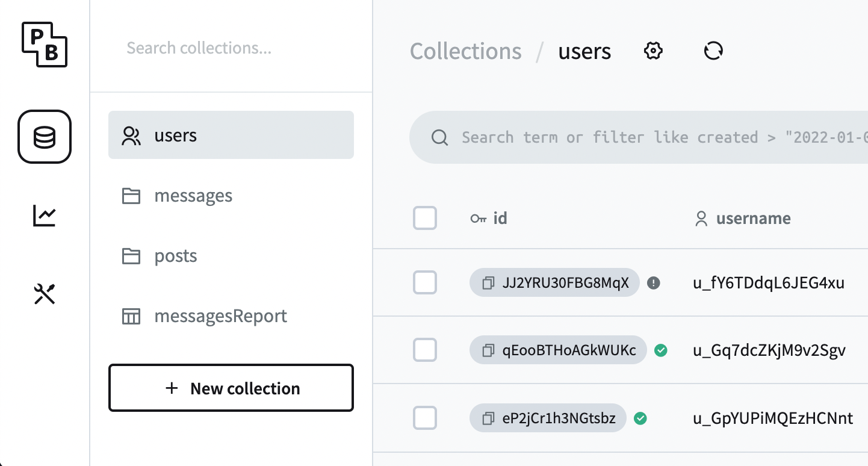The height and width of the screenshot is (466, 868).
Task: Click the New collection button
Action: [x=231, y=388]
